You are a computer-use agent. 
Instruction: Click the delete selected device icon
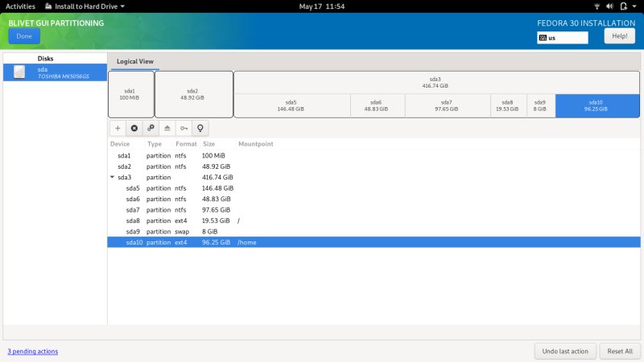click(134, 128)
